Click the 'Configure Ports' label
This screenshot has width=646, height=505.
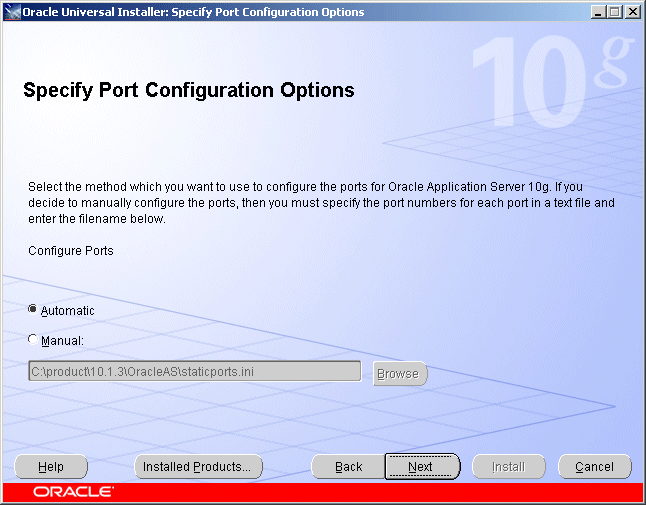pos(71,251)
